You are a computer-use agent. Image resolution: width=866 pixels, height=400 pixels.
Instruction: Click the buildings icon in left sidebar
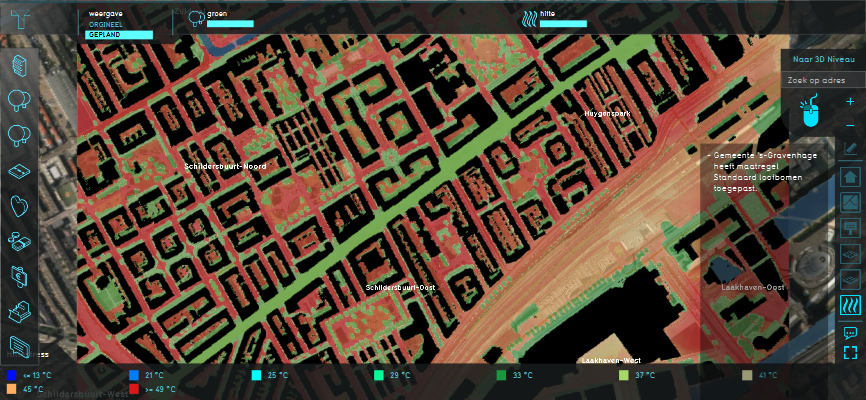point(19,65)
